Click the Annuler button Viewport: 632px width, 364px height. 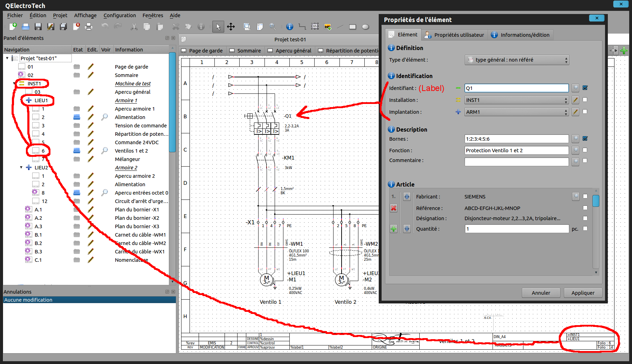(x=541, y=293)
